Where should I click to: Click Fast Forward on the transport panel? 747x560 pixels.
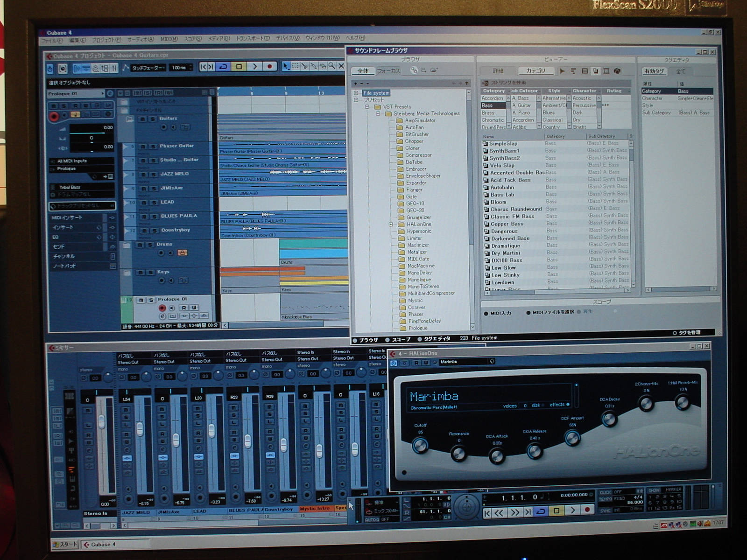tap(514, 513)
